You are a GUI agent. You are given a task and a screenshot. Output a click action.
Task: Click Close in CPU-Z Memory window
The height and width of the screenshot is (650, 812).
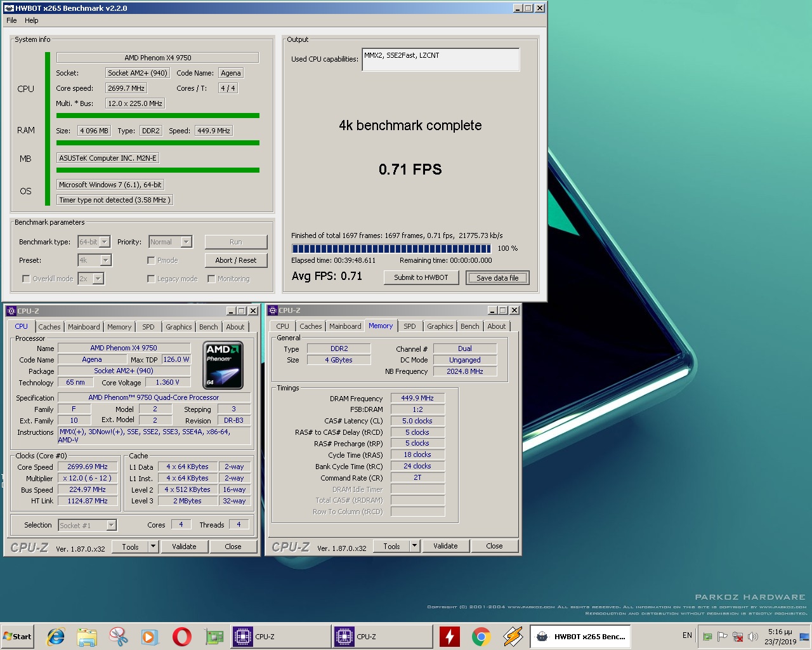tap(494, 546)
